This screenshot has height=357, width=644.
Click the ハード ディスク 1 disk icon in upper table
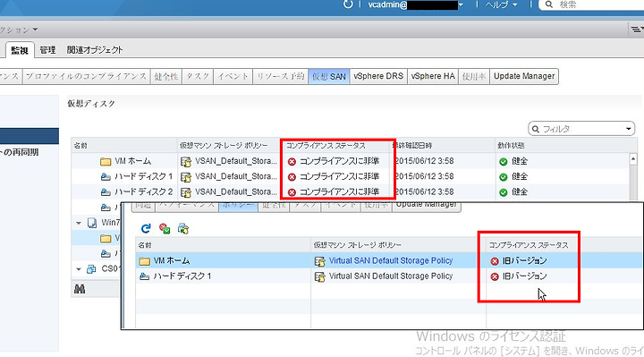[x=106, y=177]
